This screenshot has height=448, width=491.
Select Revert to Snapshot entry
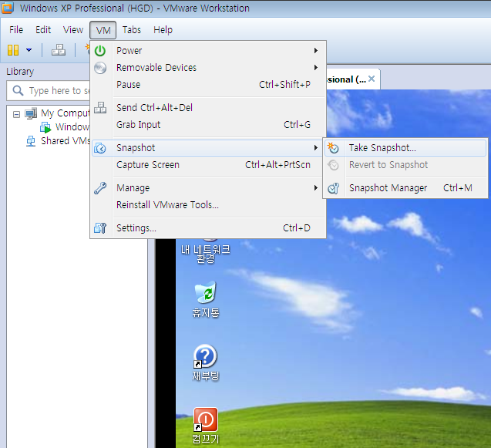point(405,165)
